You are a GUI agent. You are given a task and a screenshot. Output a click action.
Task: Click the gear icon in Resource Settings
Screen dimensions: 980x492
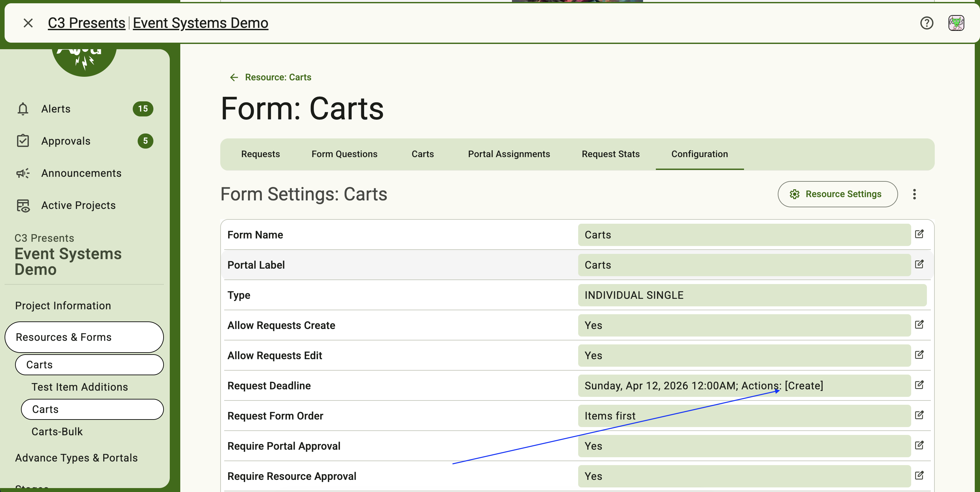(x=794, y=194)
